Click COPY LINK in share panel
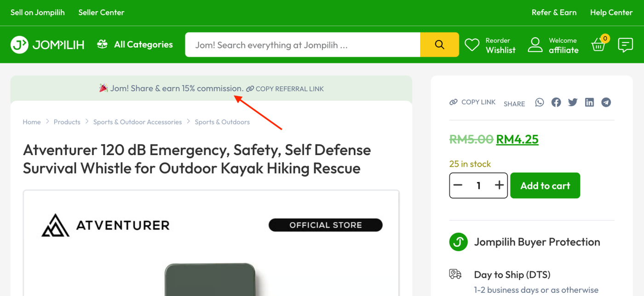 (472, 102)
